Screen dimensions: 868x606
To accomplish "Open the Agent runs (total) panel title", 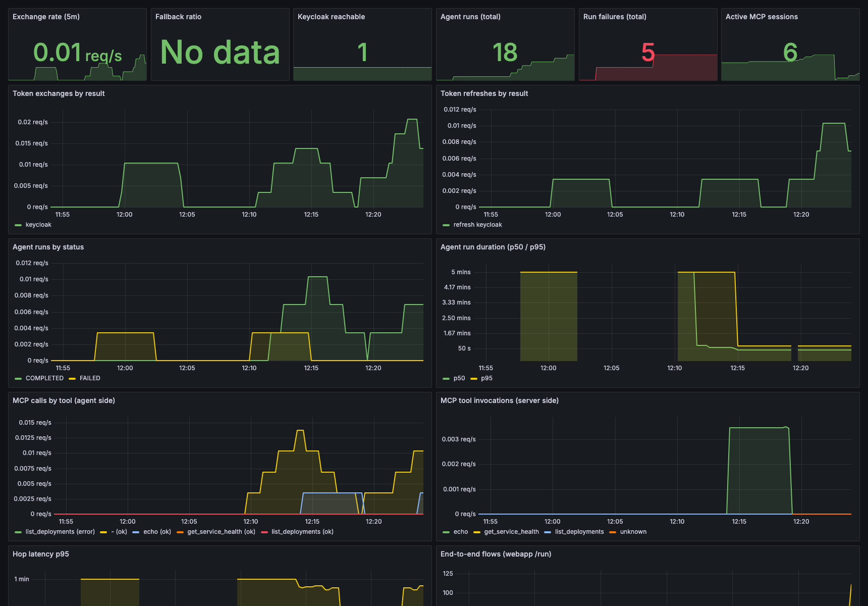I will [x=470, y=17].
